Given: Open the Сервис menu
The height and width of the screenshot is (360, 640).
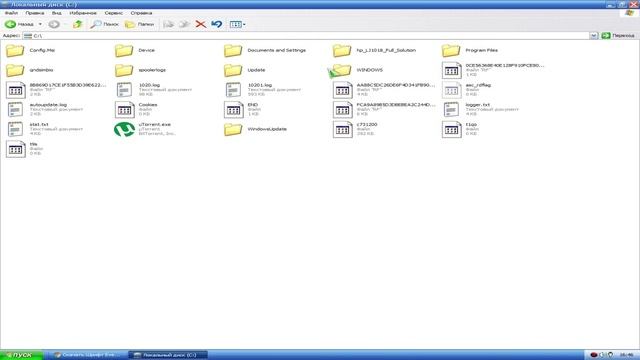Looking at the screenshot, I should 113,13.
